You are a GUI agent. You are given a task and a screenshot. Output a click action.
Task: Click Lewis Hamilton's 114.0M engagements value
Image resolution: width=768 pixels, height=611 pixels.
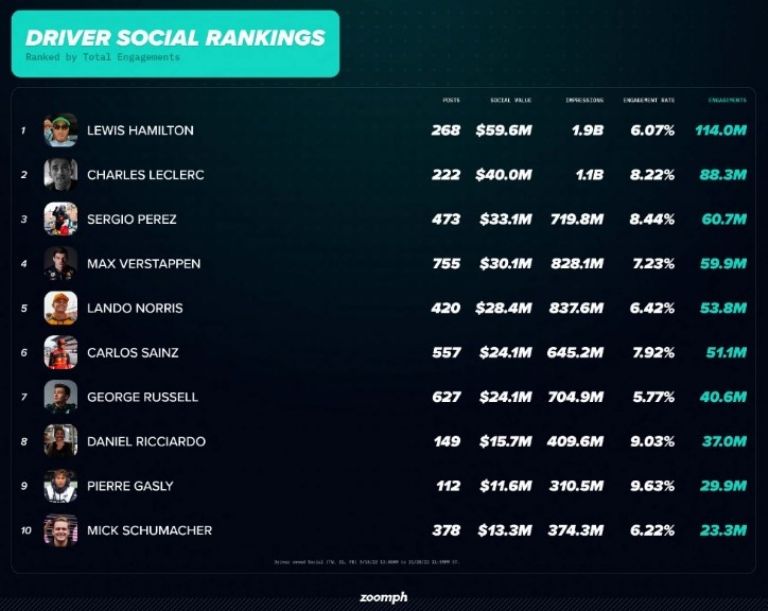pos(721,130)
